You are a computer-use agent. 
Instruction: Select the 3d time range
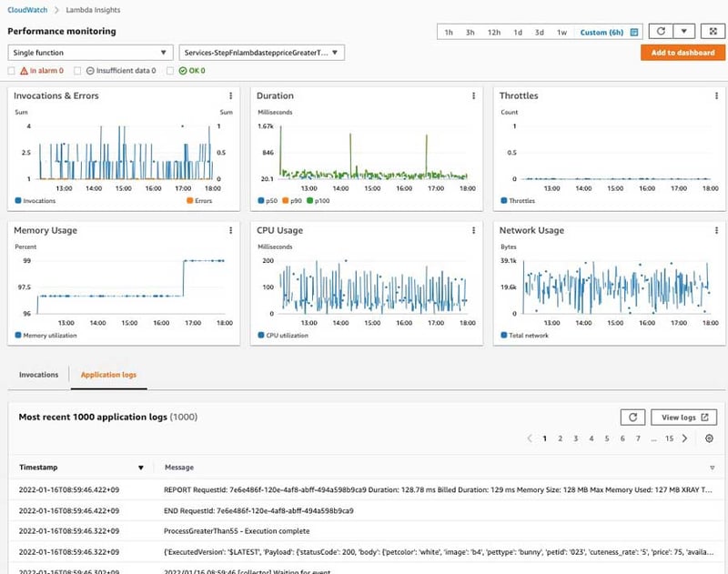[x=539, y=33]
